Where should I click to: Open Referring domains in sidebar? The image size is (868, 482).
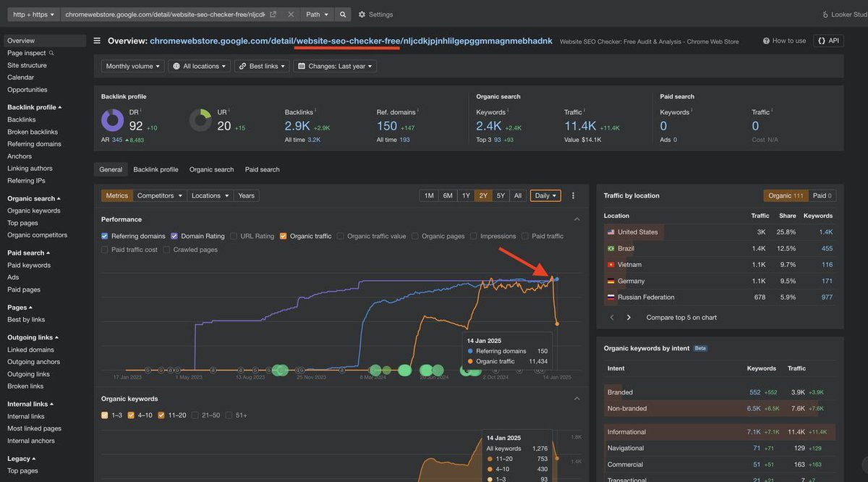(34, 144)
